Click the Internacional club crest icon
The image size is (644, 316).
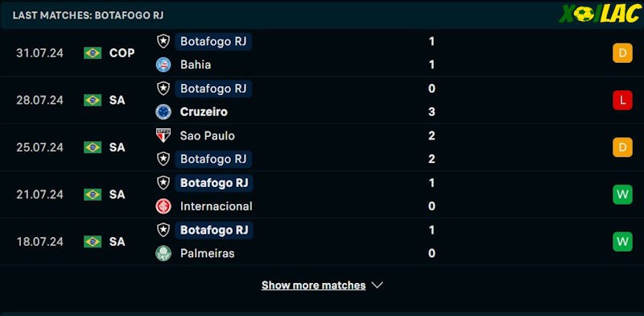pyautogui.click(x=163, y=206)
